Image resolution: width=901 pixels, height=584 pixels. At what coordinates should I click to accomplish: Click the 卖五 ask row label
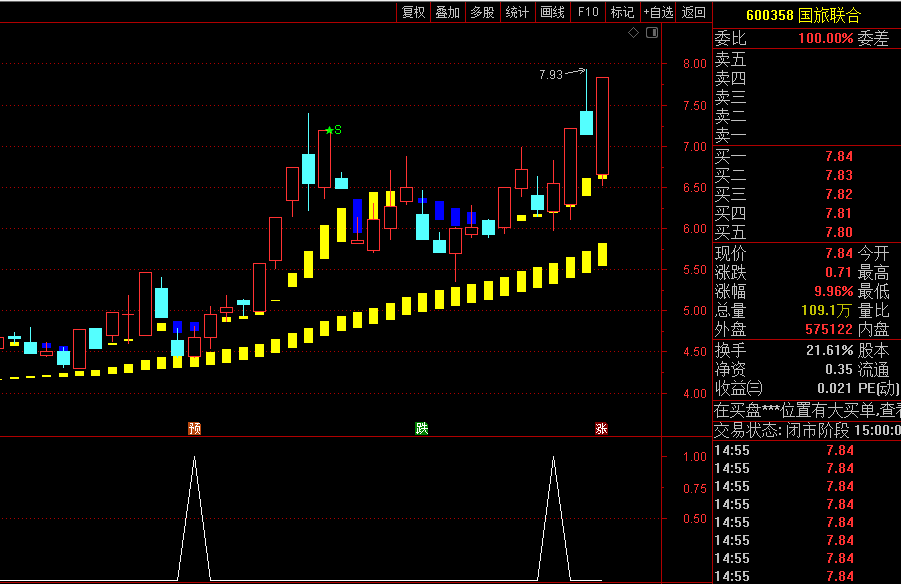coord(730,59)
